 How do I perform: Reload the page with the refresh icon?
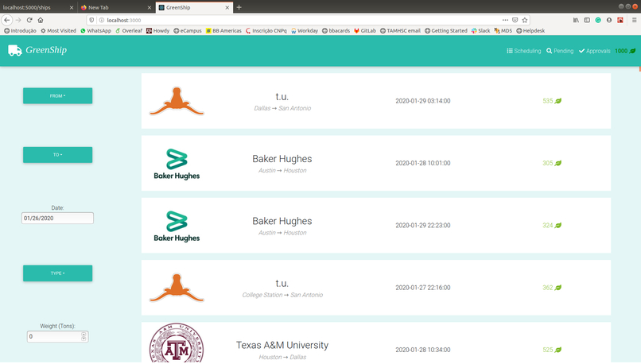pyautogui.click(x=29, y=20)
